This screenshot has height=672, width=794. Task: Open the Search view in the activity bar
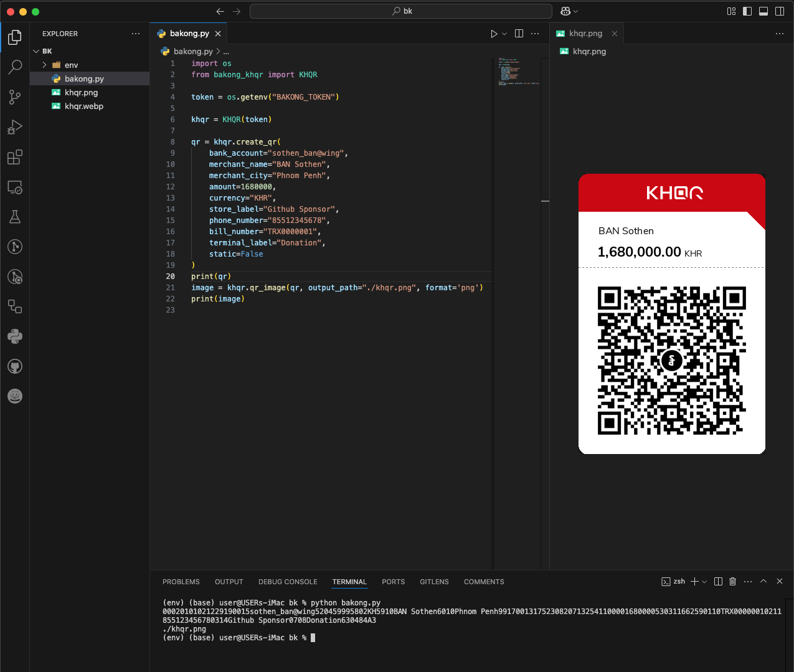pyautogui.click(x=15, y=67)
